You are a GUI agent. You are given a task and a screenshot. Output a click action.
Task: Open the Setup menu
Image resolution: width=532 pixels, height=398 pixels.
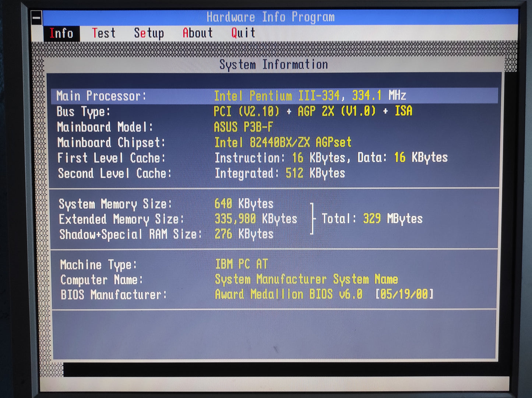click(149, 33)
